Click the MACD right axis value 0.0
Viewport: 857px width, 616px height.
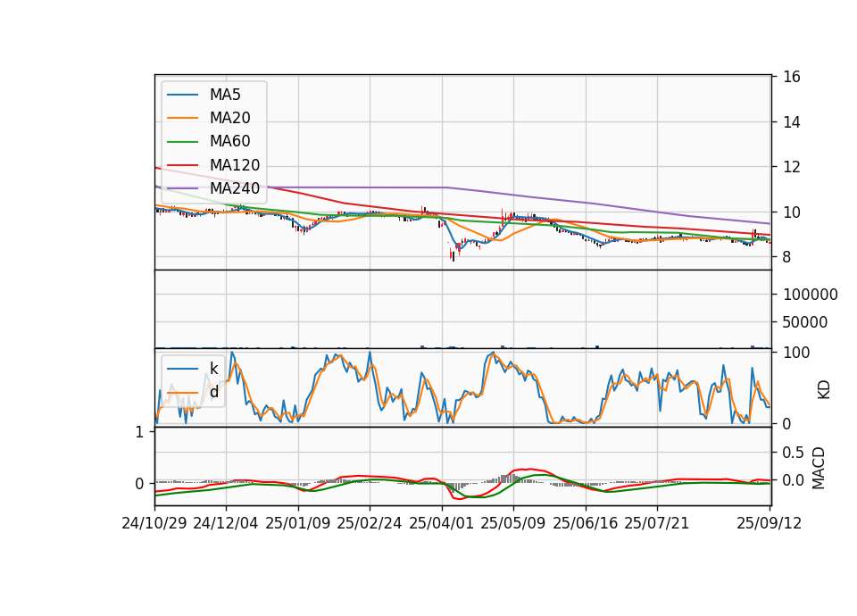(794, 480)
